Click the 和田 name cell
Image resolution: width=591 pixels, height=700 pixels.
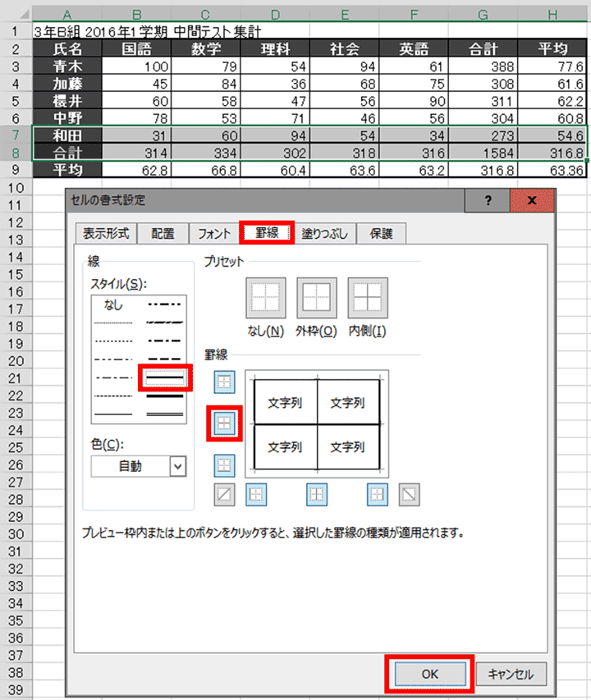[67, 135]
